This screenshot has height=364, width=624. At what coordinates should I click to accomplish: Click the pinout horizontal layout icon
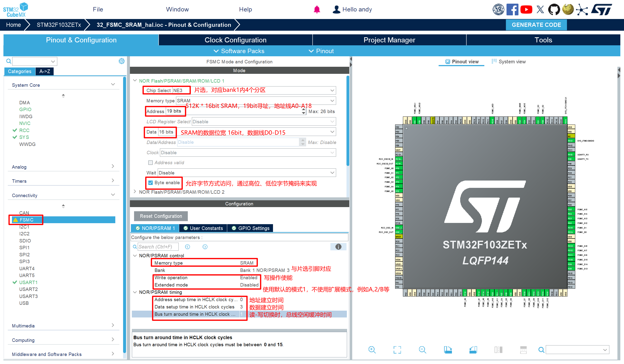click(523, 350)
